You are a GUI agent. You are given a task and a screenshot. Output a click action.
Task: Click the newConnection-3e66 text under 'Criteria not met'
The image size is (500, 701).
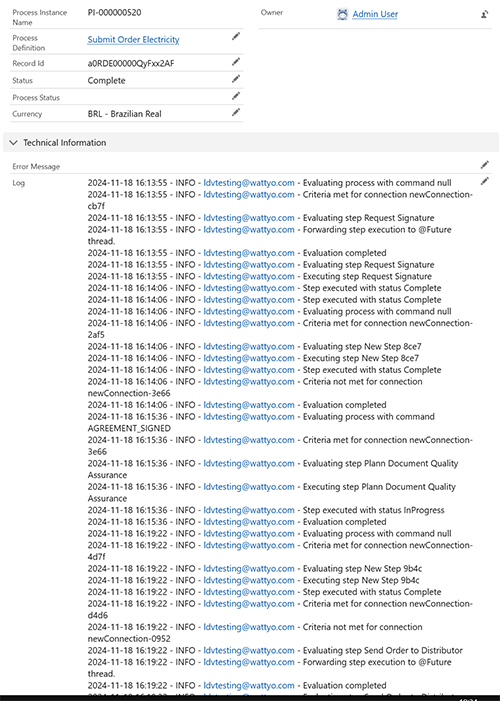(129, 393)
